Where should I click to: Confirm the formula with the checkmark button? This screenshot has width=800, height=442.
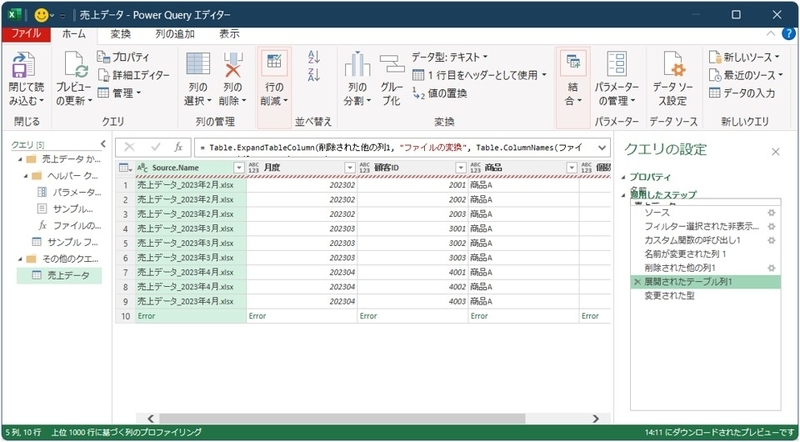click(155, 148)
